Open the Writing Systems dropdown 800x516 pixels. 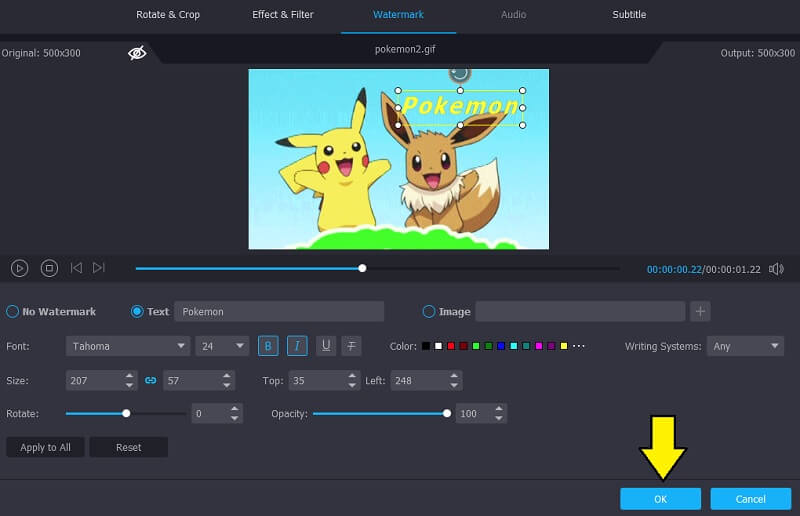[745, 346]
